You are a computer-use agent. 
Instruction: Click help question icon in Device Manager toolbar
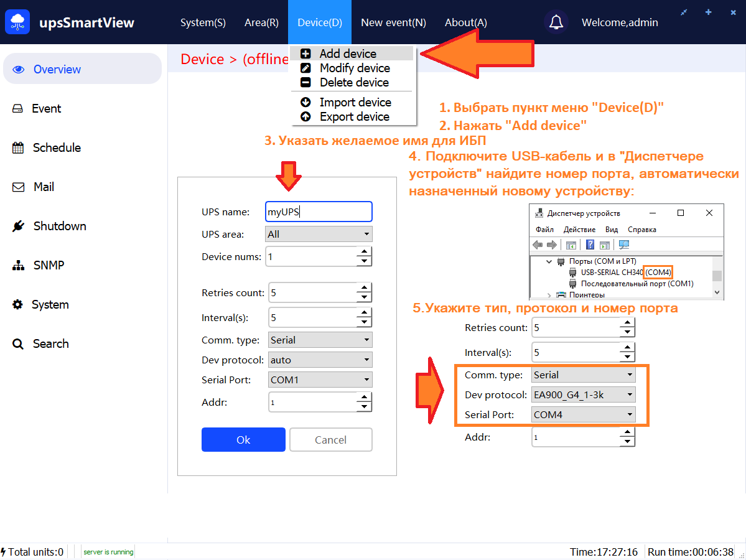coord(590,245)
